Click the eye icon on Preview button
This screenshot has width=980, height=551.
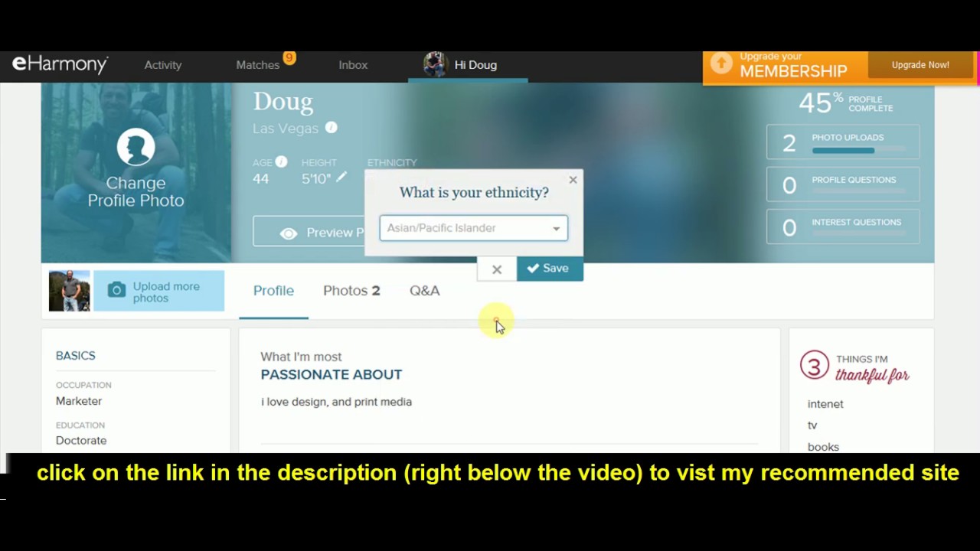(x=289, y=233)
